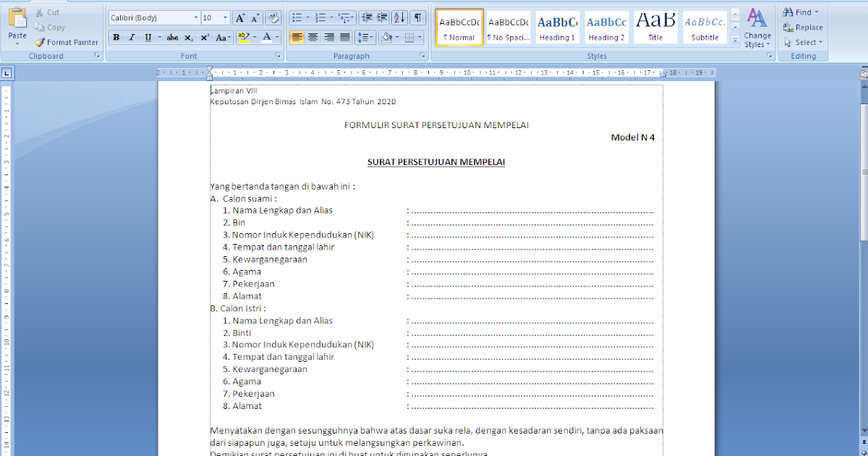This screenshot has height=456, width=868.
Task: Apply the No Spacing style
Action: pos(508,28)
